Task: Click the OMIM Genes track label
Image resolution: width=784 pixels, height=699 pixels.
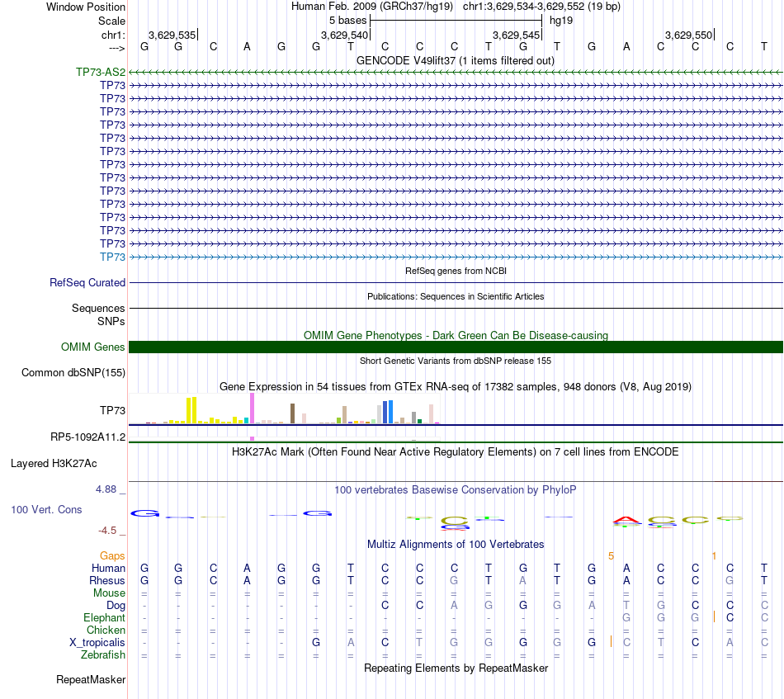Action: click(x=93, y=347)
